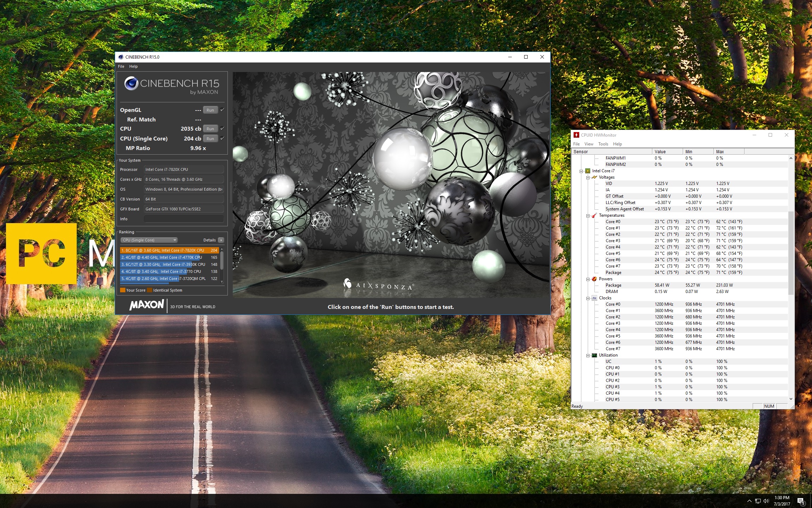This screenshot has height=508, width=812.
Task: Run the OpenGL benchmark test
Action: click(210, 110)
